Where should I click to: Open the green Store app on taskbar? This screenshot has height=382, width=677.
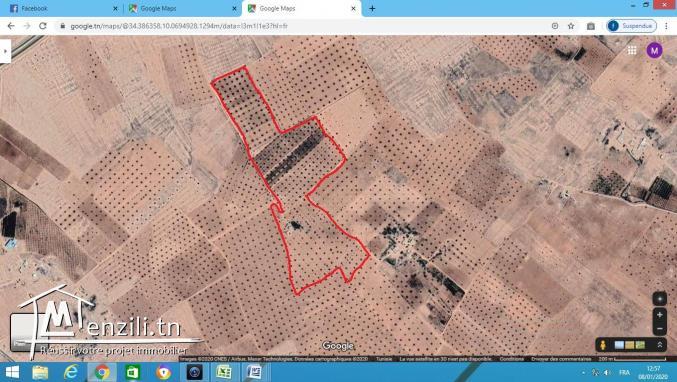click(132, 372)
